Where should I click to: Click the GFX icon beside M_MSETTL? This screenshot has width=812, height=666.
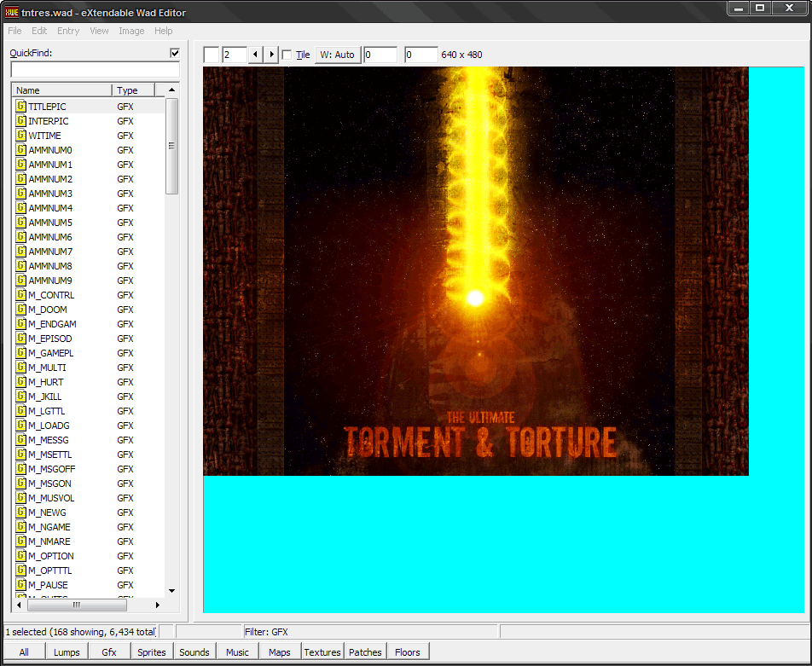(20, 455)
